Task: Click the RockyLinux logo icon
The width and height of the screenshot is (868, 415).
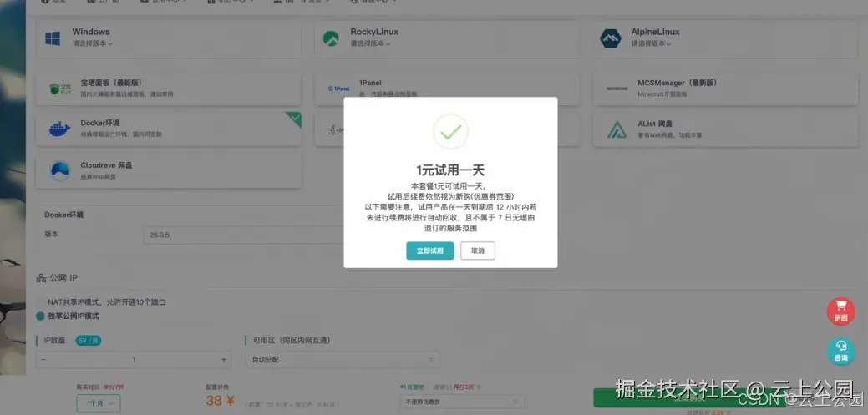Action: (331, 38)
